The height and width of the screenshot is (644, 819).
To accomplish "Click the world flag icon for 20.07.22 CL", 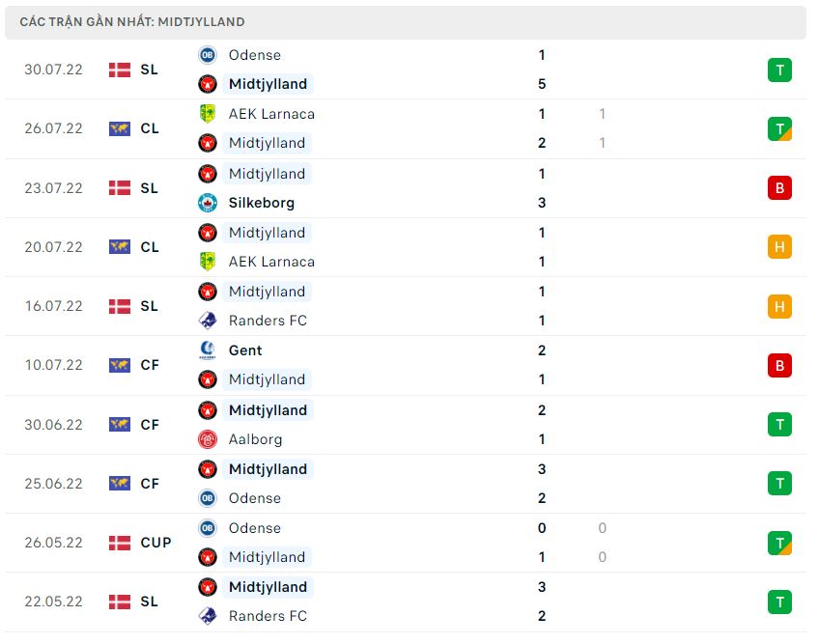I will point(120,247).
